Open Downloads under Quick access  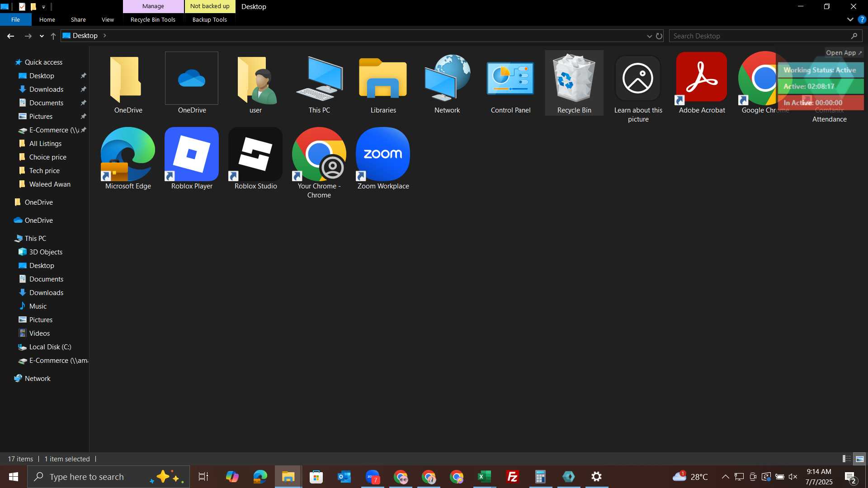click(46, 89)
